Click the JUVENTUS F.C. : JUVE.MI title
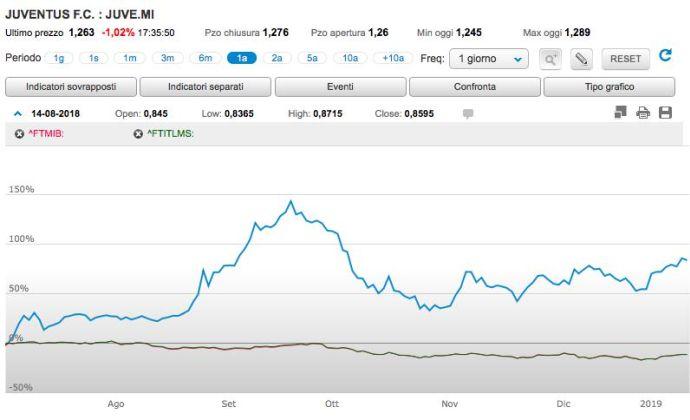Screen dimensions: 690x420 [80, 15]
